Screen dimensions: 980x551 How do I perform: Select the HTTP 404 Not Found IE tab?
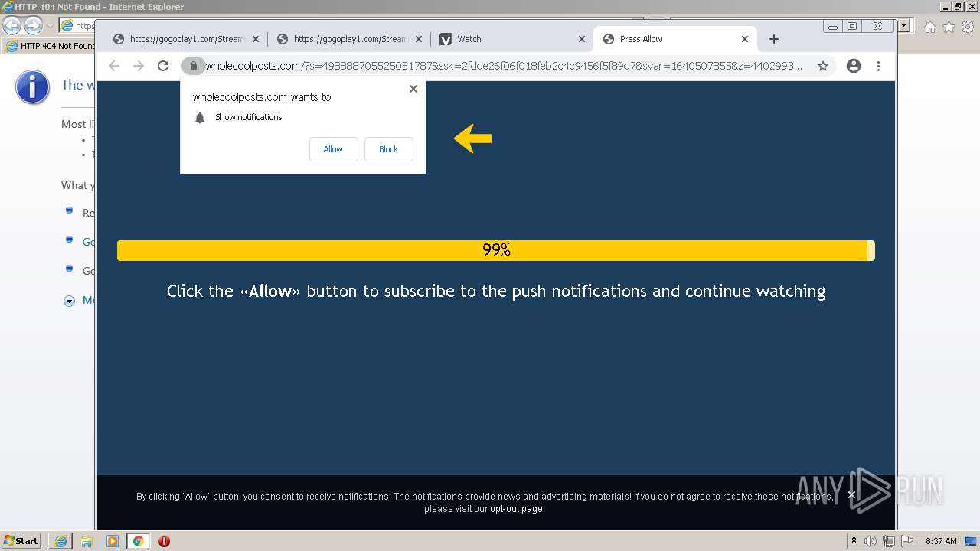point(50,46)
